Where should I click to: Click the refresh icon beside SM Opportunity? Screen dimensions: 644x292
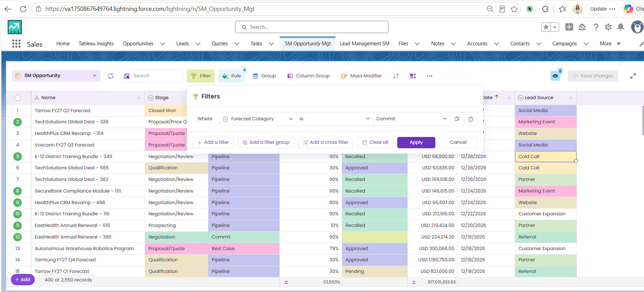coord(111,76)
